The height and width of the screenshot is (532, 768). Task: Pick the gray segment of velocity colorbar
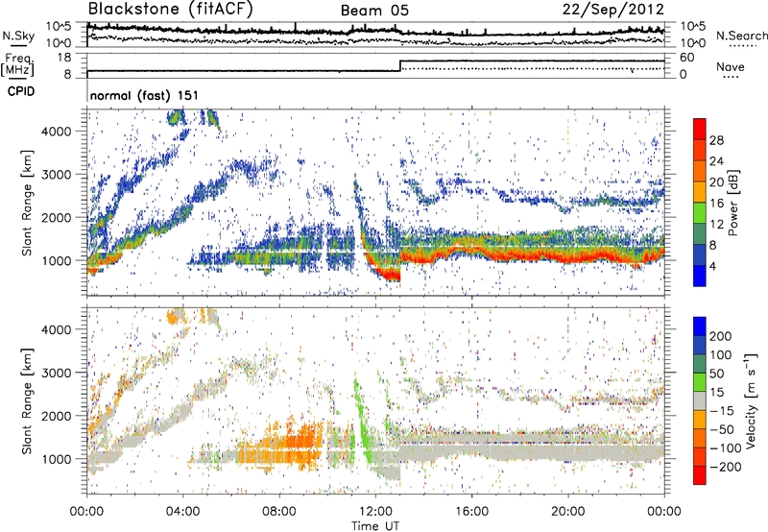tap(700, 400)
